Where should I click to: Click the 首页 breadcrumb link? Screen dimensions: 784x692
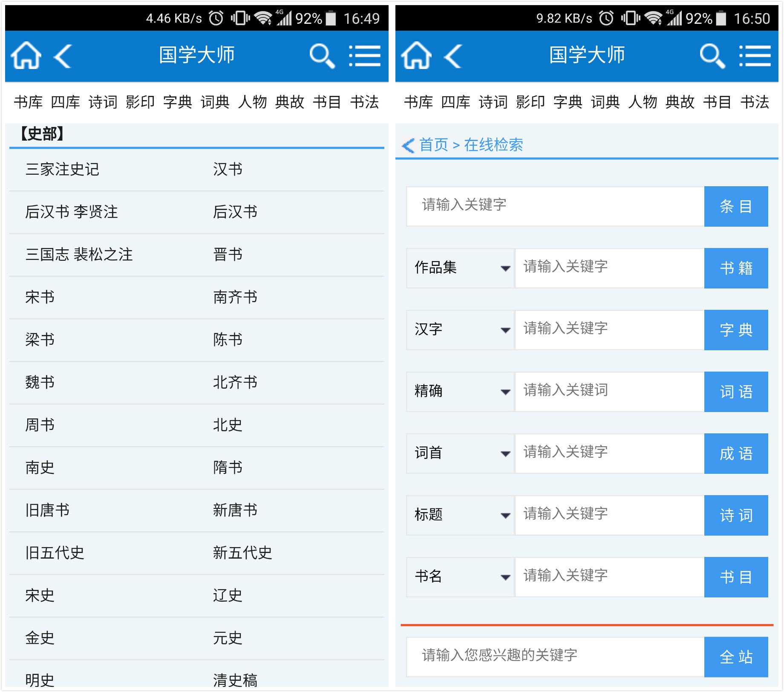[x=434, y=145]
